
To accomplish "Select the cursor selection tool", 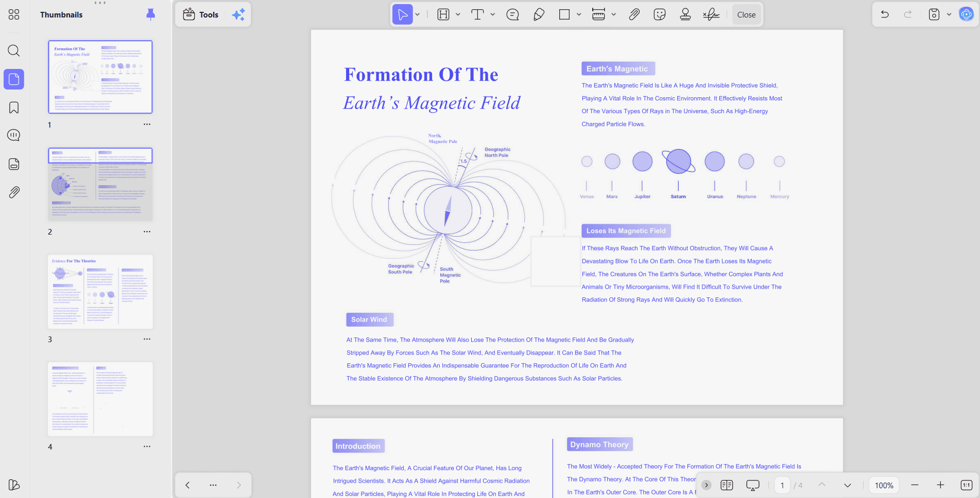I will (x=402, y=14).
